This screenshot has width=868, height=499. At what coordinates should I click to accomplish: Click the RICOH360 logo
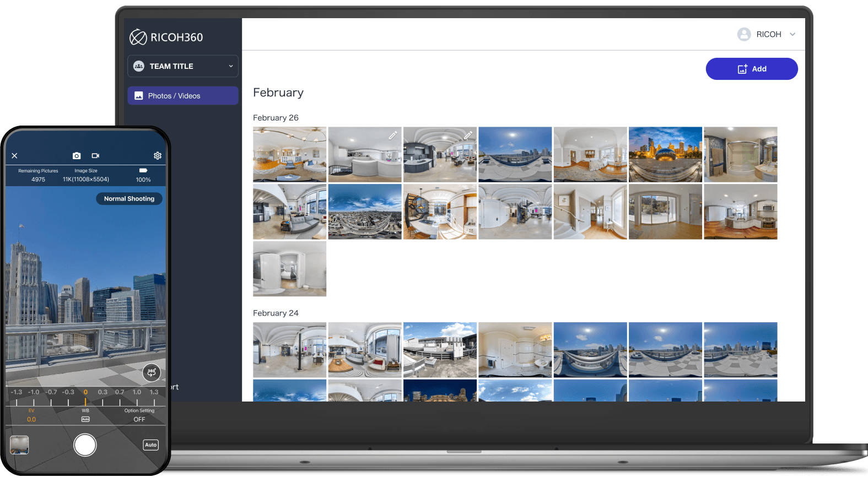pyautogui.click(x=166, y=37)
